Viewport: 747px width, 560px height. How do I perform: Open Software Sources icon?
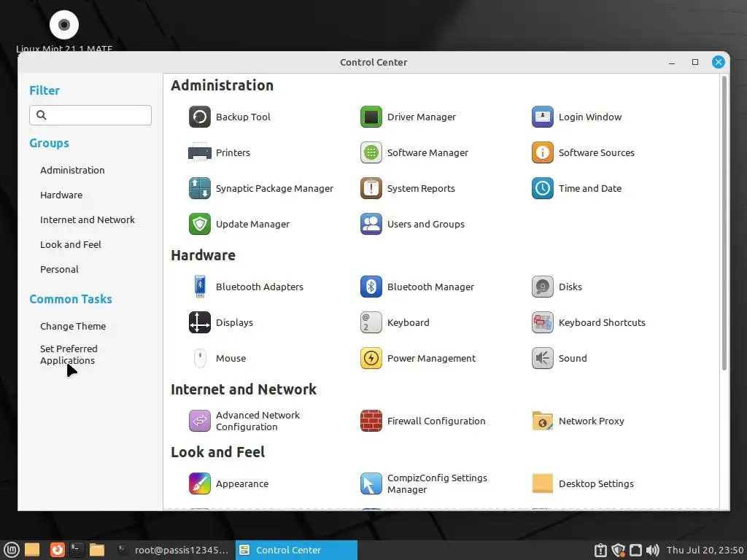coord(543,153)
